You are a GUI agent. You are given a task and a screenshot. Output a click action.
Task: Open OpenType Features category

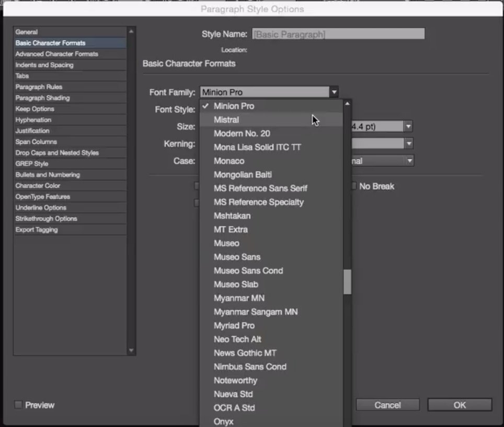point(70,197)
